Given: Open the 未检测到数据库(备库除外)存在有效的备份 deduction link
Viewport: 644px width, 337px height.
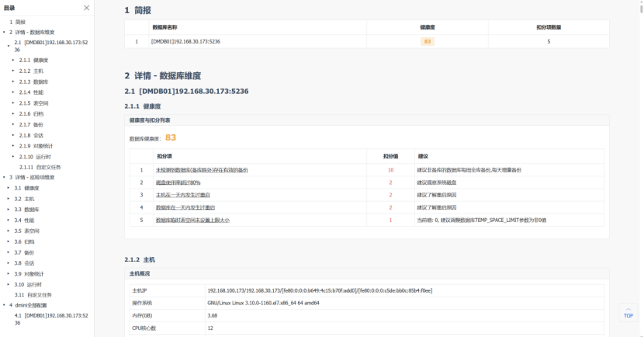Looking at the screenshot, I should click(202, 170).
